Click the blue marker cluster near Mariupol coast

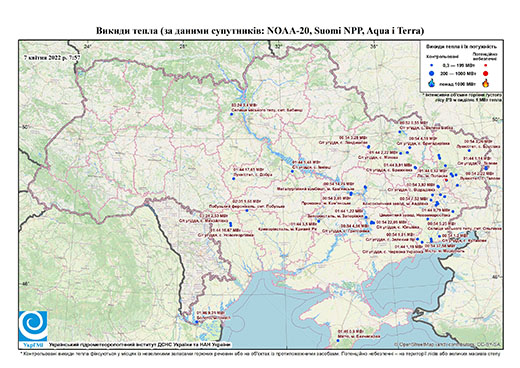coord(431,240)
